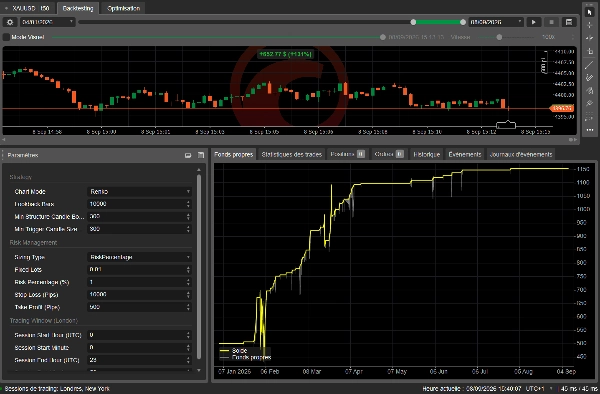The width and height of the screenshot is (600, 394).
Task: Click the layout icon right of stop button
Action: point(569,22)
